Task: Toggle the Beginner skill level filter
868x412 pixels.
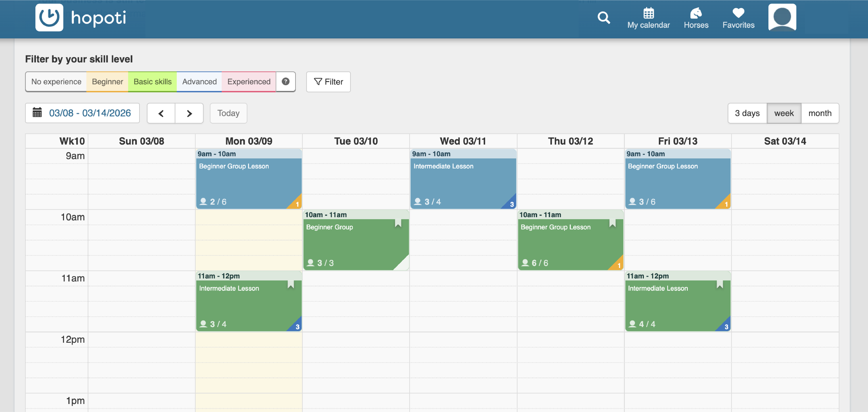Action: pos(107,81)
